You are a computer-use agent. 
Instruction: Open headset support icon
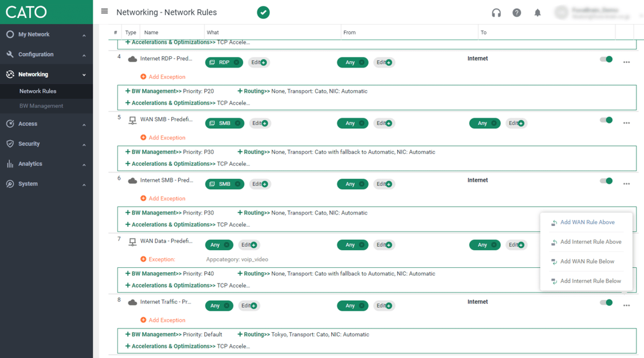point(496,12)
